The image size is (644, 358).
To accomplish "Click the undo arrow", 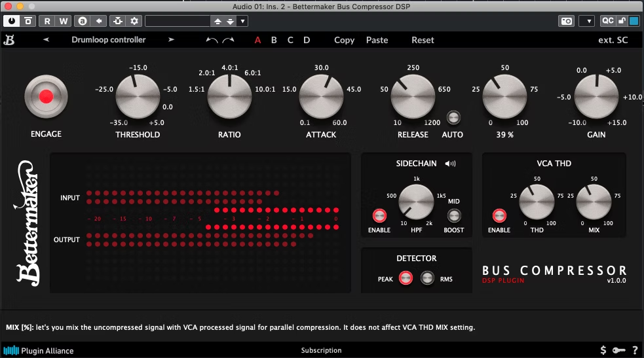I will 212,40.
